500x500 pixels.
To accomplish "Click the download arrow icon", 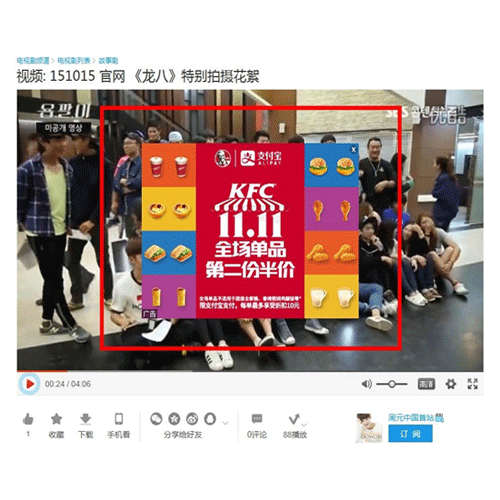I will (x=85, y=419).
